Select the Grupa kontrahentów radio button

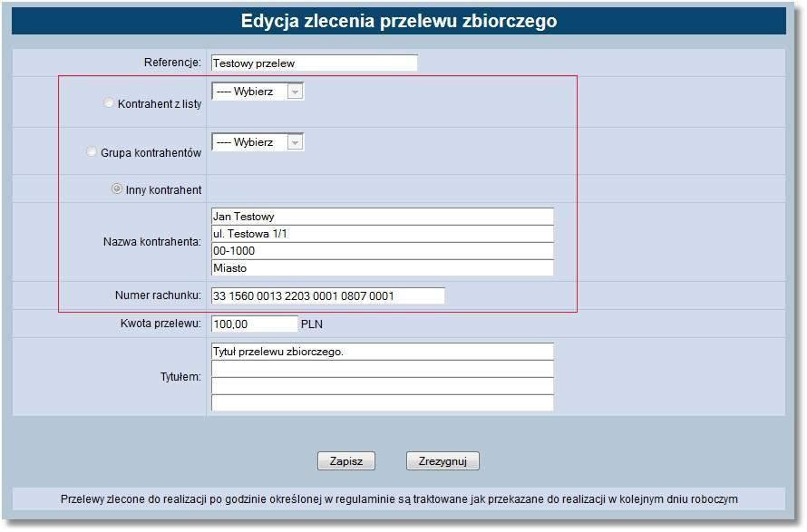pos(92,151)
